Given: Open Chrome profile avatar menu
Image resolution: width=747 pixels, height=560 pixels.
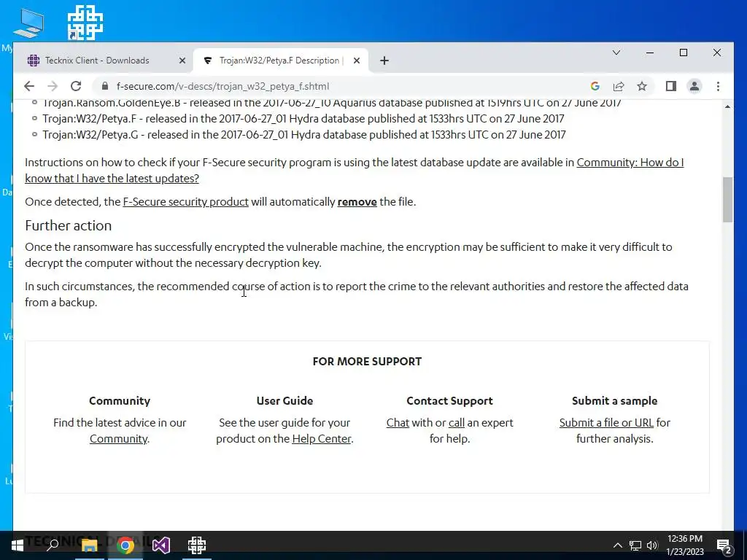Looking at the screenshot, I should 694,86.
